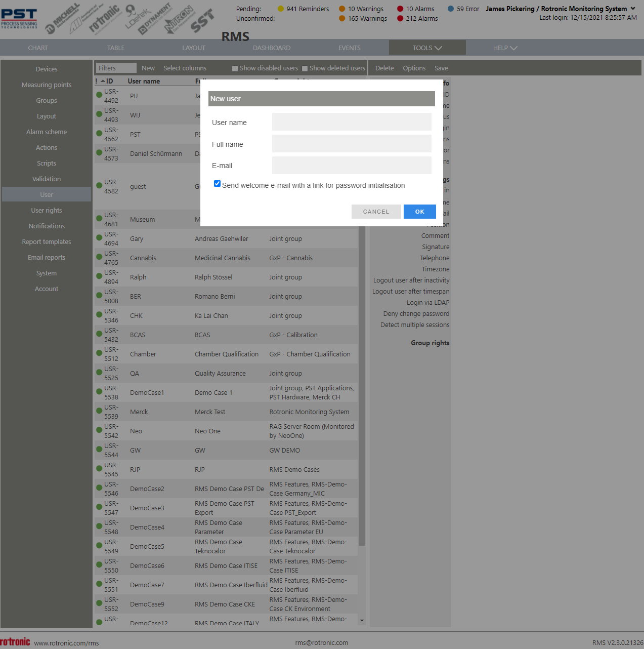Open the LAYOUT tab
Image resolution: width=644 pixels, height=649 pixels.
tap(194, 48)
